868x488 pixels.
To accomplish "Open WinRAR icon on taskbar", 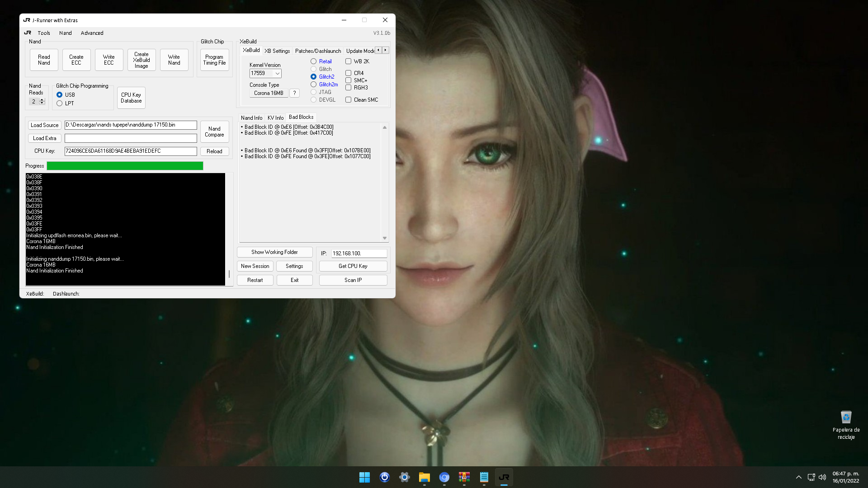I will tap(464, 477).
